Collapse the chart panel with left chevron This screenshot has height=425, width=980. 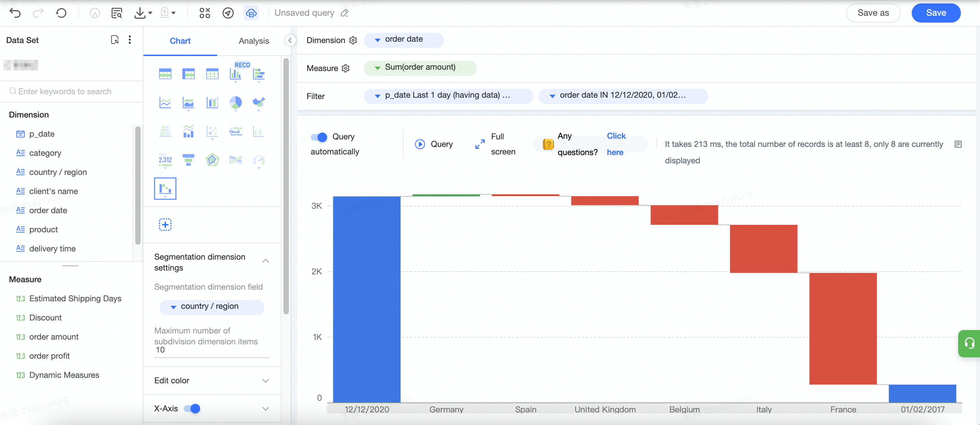(x=290, y=40)
